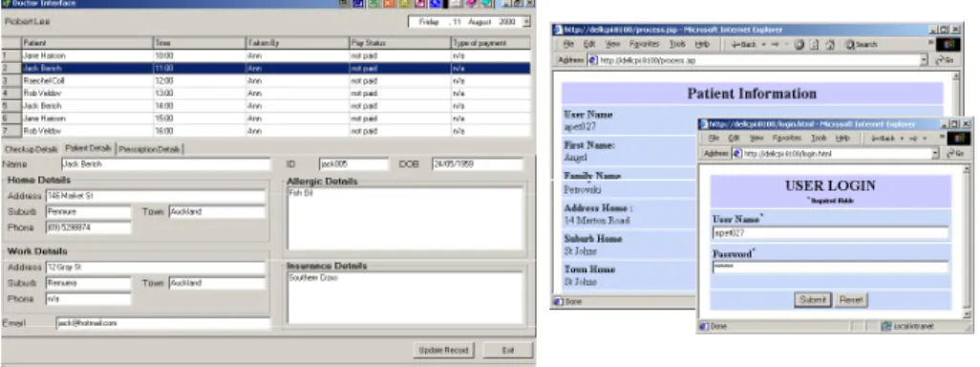Click the Insurance Details text area
The height and width of the screenshot is (367, 980).
tap(405, 298)
